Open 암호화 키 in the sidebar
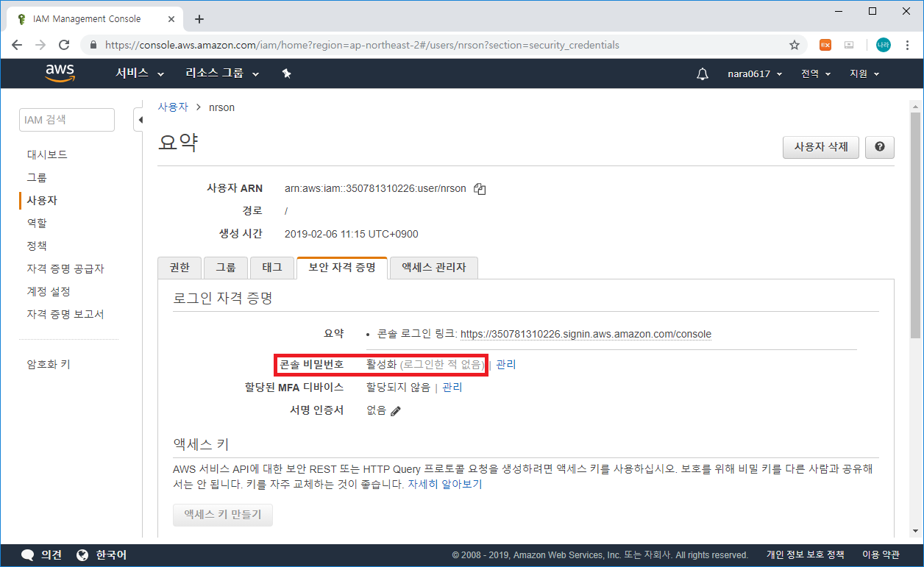The height and width of the screenshot is (567, 924). coord(49,364)
